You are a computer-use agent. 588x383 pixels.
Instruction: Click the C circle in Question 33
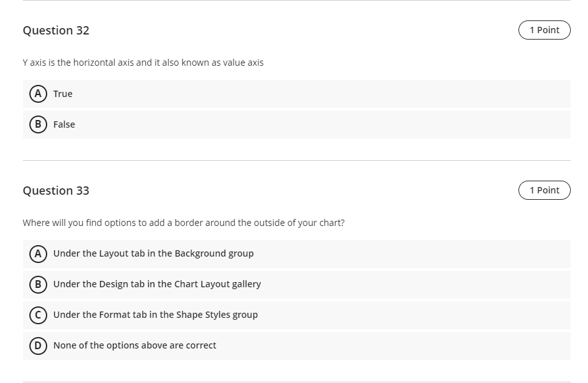coord(38,315)
